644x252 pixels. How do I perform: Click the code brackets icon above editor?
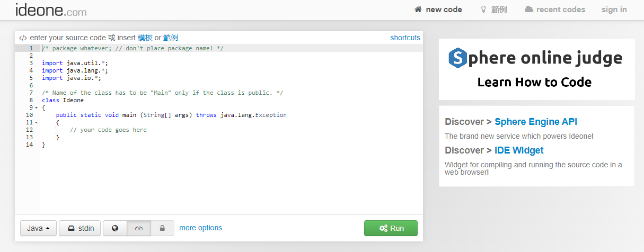[23, 38]
